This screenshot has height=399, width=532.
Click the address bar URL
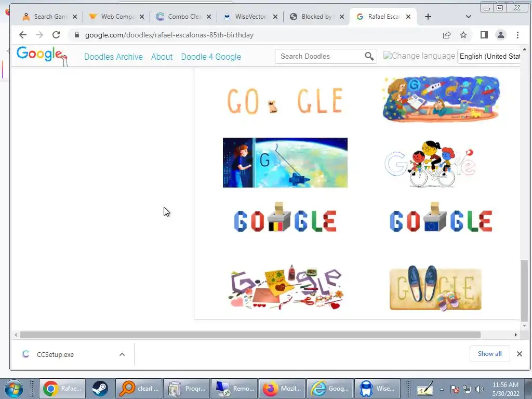point(169,35)
